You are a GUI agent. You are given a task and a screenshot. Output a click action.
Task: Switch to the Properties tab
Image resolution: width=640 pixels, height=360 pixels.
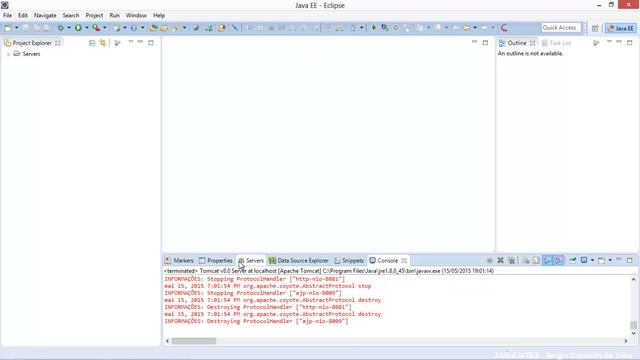click(216, 260)
